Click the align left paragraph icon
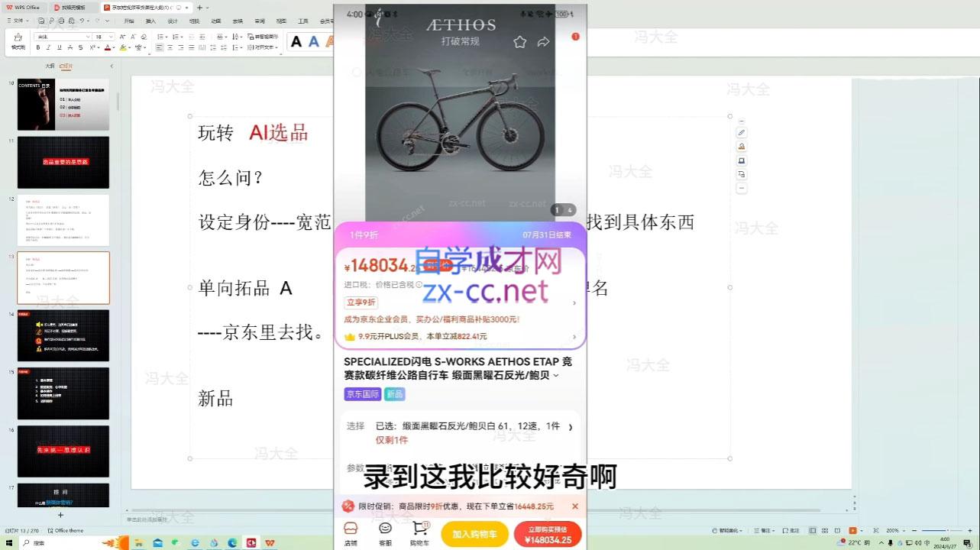This screenshot has height=550, width=980. [160, 47]
